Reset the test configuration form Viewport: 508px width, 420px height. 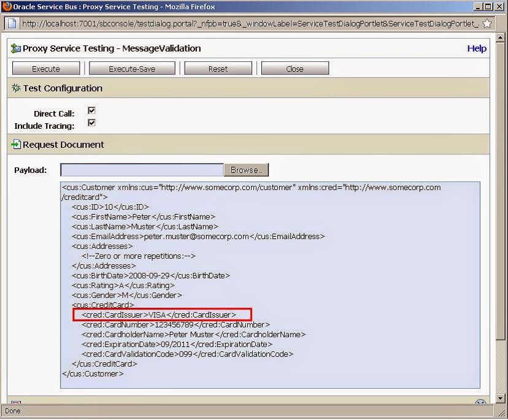click(x=217, y=68)
